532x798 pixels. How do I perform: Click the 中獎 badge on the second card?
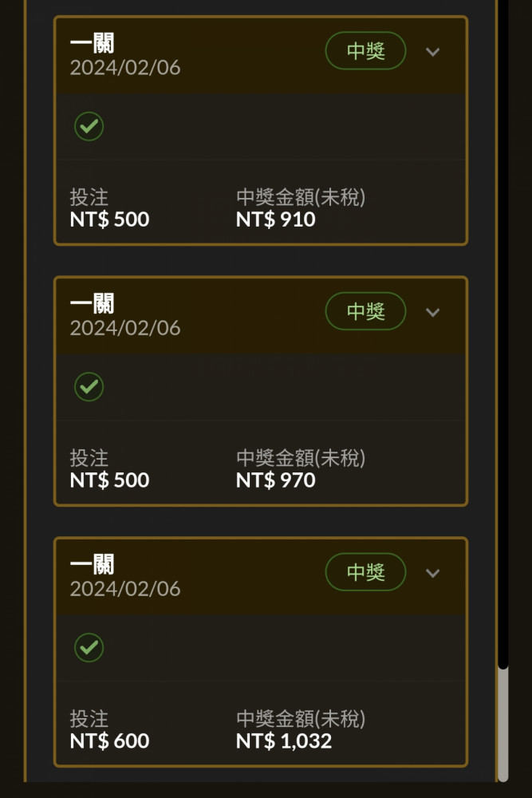point(365,311)
